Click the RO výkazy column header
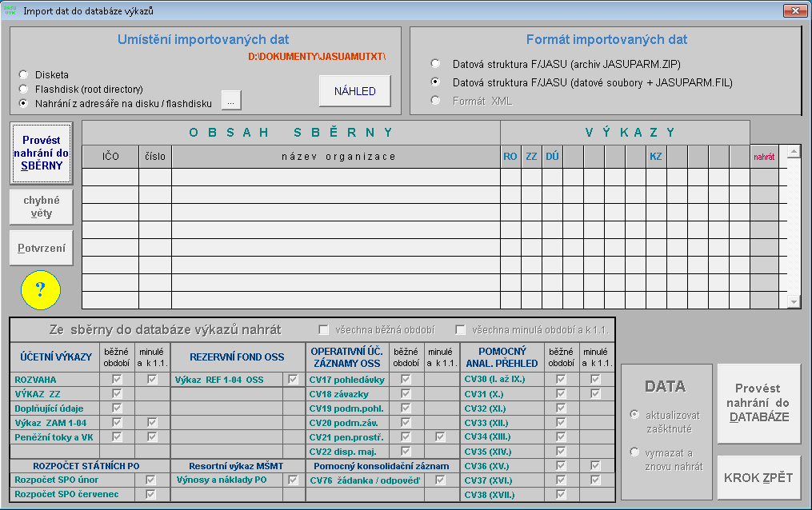 pos(510,156)
